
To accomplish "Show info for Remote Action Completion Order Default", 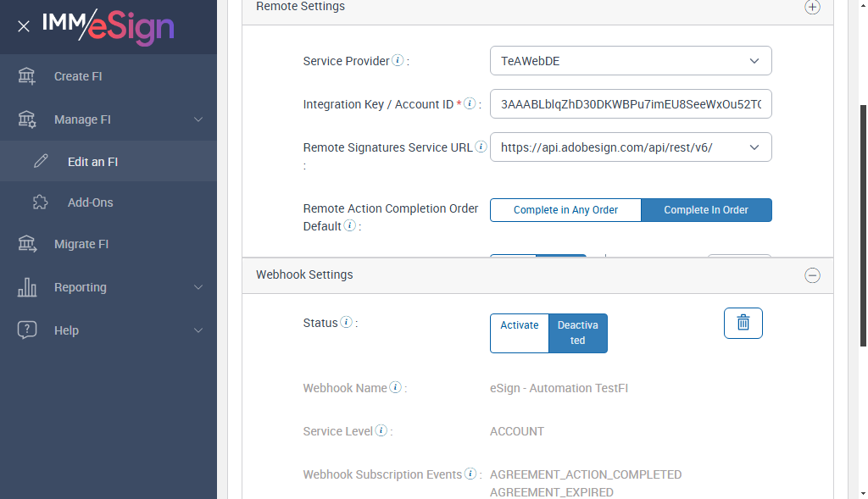I will click(x=349, y=225).
